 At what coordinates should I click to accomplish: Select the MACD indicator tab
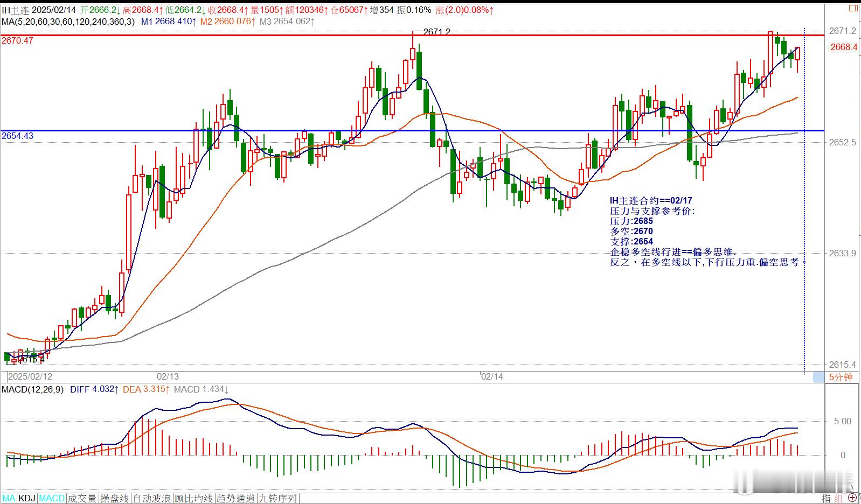pyautogui.click(x=52, y=499)
